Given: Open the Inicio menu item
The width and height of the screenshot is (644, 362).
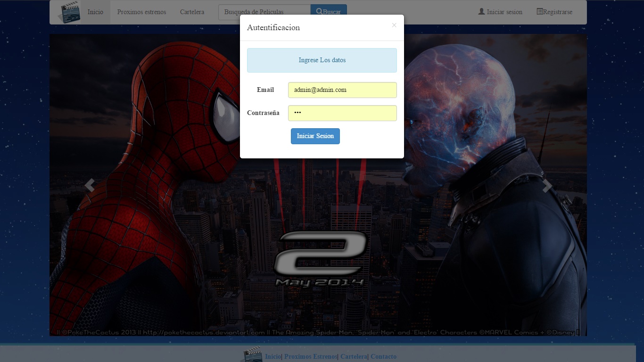Looking at the screenshot, I should [x=95, y=12].
